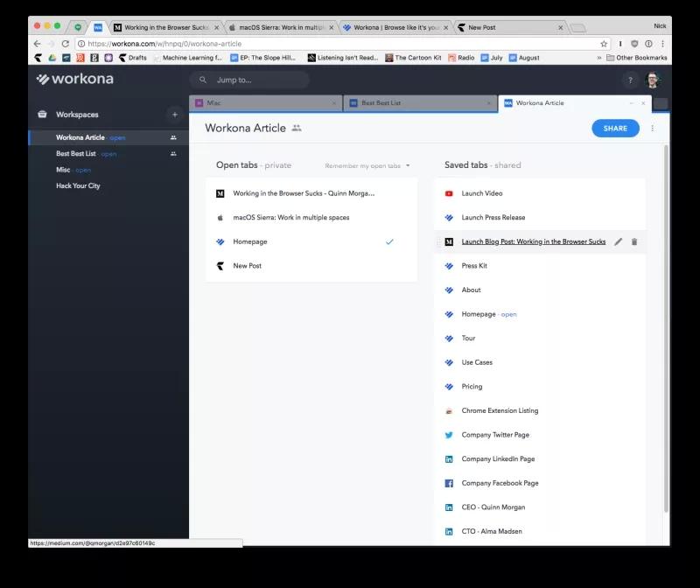Click the edit pencil icon on Launch Blog Post
The width and height of the screenshot is (700, 588).
(618, 241)
